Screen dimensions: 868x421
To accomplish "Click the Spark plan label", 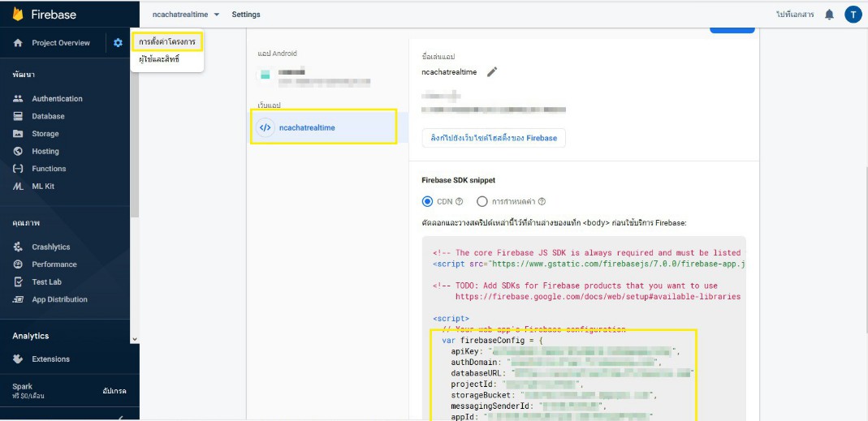I will click(22, 386).
